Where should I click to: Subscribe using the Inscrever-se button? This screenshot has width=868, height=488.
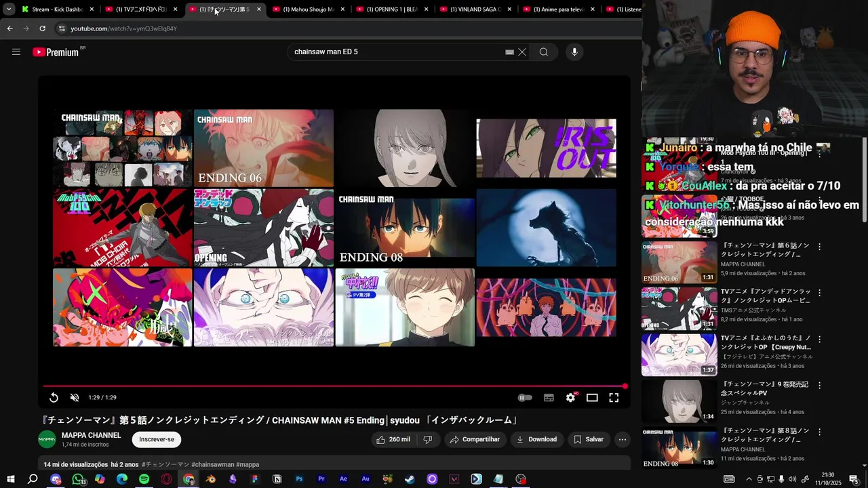157,439
